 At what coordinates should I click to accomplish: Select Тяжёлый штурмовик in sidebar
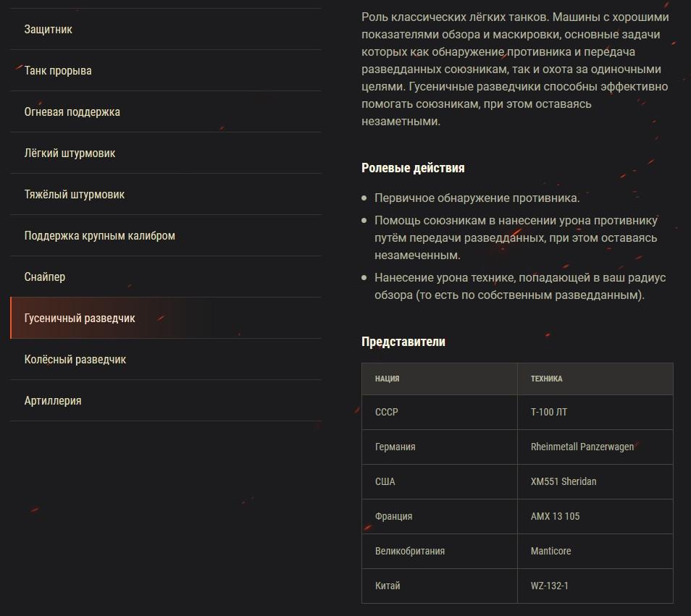pyautogui.click(x=75, y=195)
